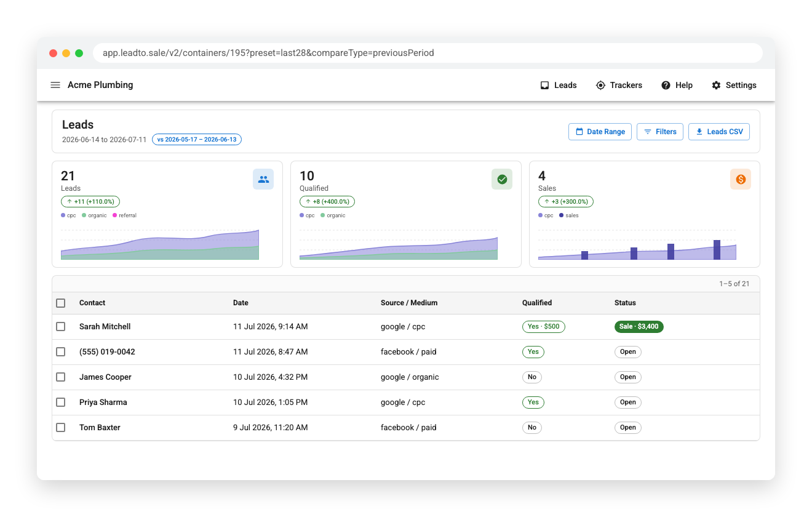Click the No qualified badge for James Cooper
Viewport: 812px width, 517px height.
click(532, 377)
